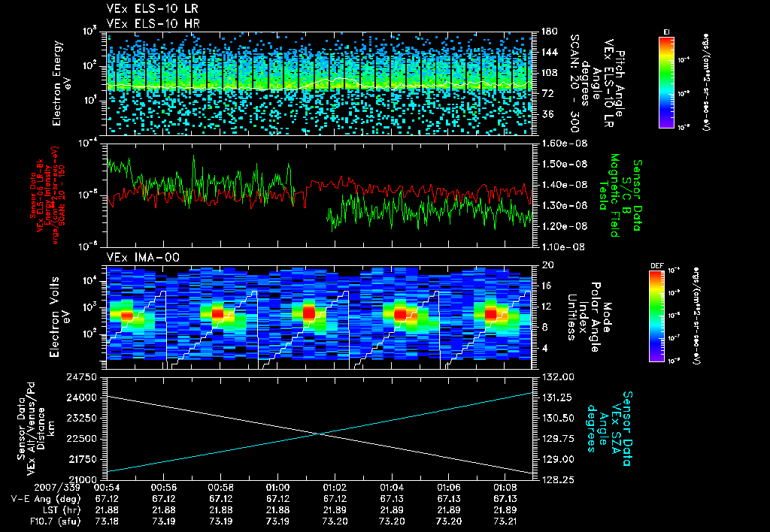Click the Mode Polar Angle Index label
The width and height of the screenshot is (770, 532).
pyautogui.click(x=589, y=317)
